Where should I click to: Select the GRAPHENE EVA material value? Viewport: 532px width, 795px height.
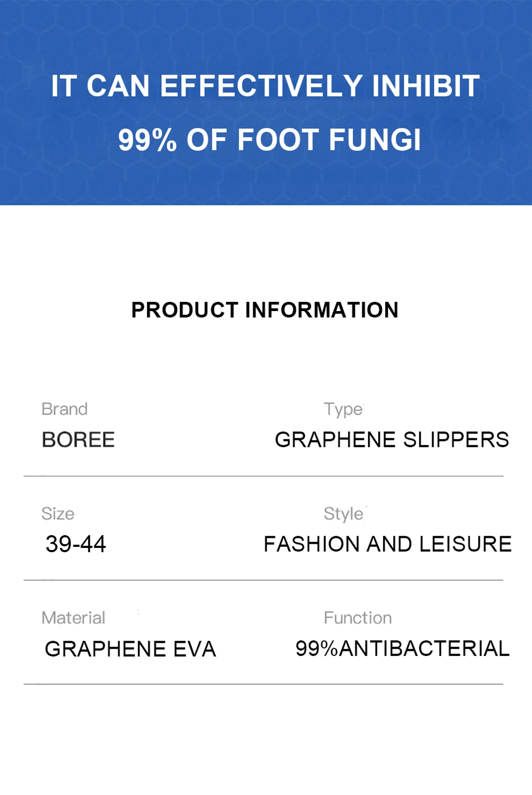point(130,649)
